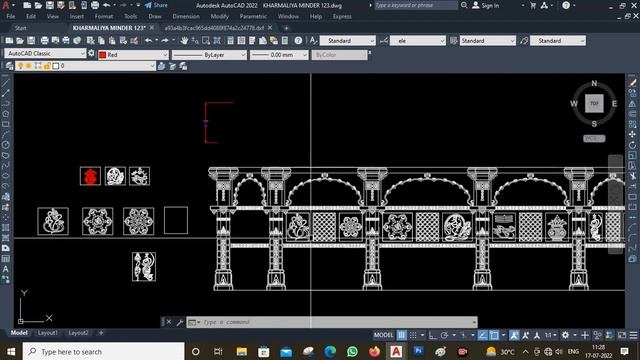Select the Circle tool in Draw toolbar
The width and height of the screenshot is (640, 360).
[5, 144]
